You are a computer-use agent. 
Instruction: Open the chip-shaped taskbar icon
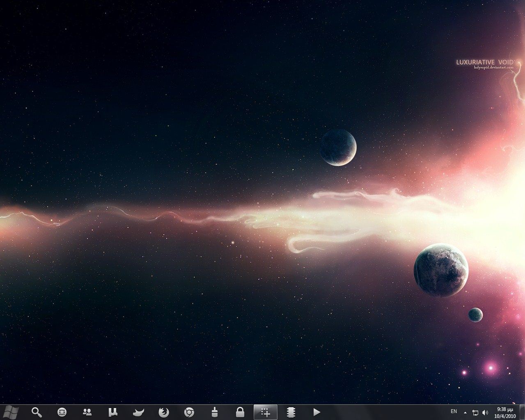(291, 412)
